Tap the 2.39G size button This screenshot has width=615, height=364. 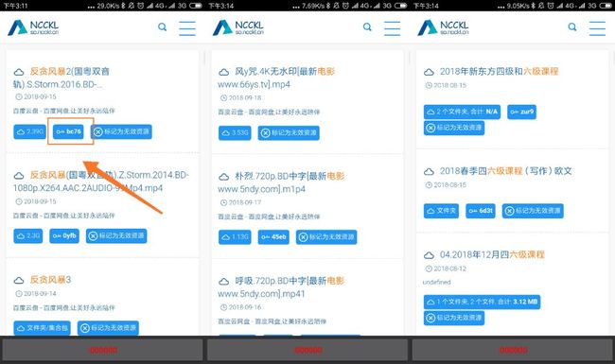[x=30, y=131]
